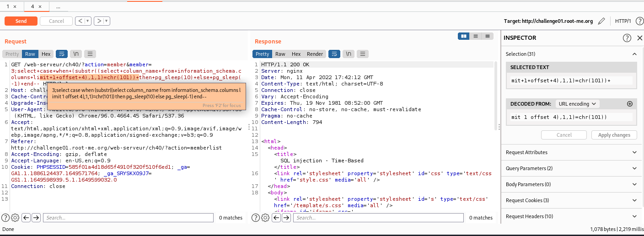644x236 pixels.
Task: Click Response panel vertical scrollbar
Action: [x=497, y=96]
